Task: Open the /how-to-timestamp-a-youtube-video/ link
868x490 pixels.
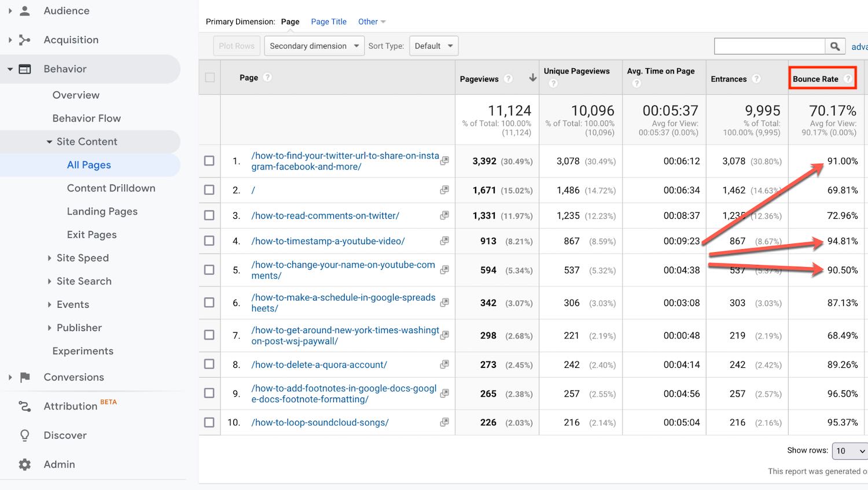Action: pos(328,241)
